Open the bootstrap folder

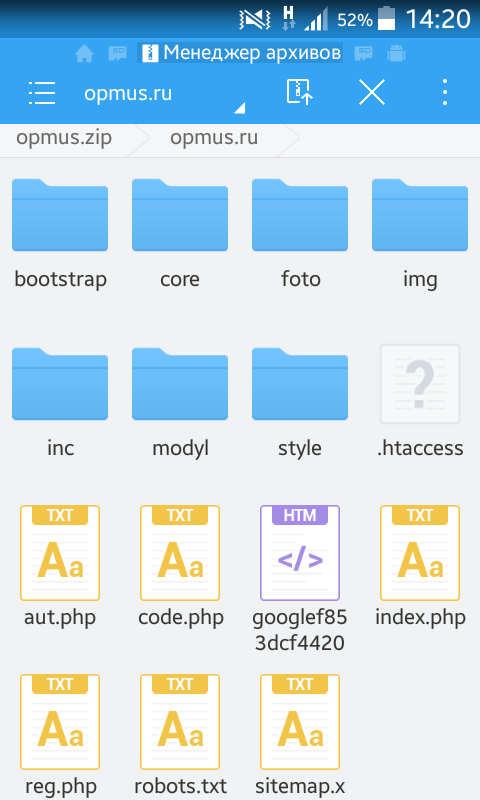60,234
